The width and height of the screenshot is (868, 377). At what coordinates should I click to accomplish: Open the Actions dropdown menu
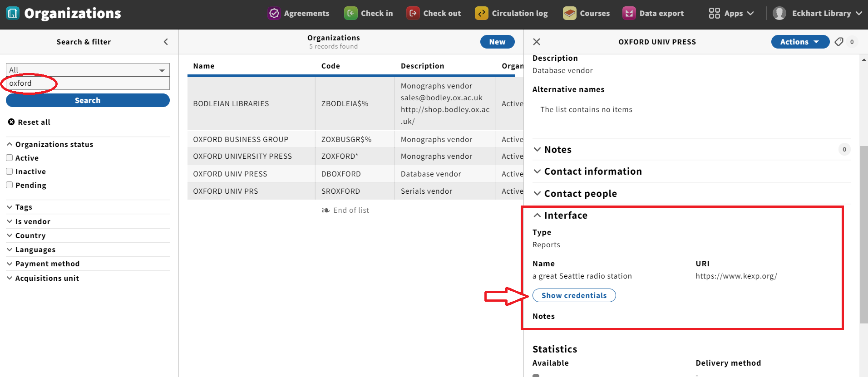[x=800, y=42]
